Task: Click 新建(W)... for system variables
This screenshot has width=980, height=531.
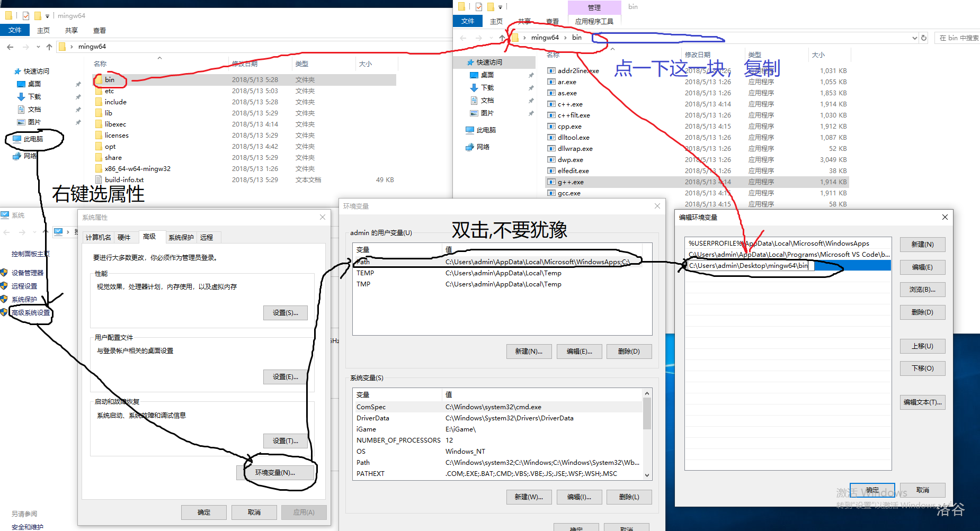Action: [529, 497]
